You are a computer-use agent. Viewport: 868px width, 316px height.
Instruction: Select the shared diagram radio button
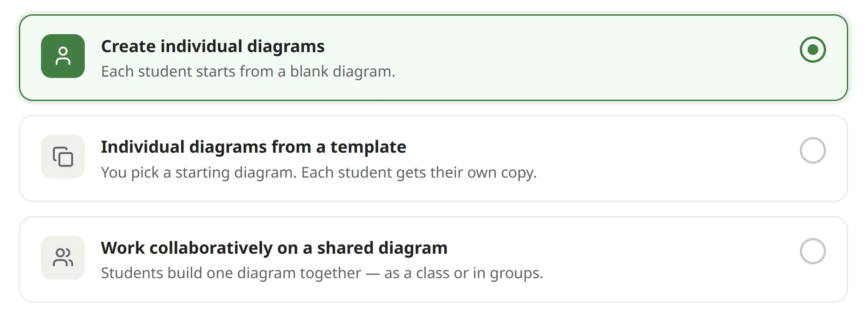coord(813,251)
